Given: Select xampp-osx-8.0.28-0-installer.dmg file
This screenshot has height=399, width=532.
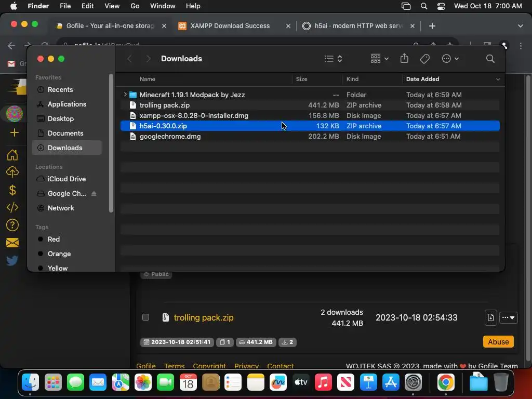Looking at the screenshot, I should click(310, 115).
